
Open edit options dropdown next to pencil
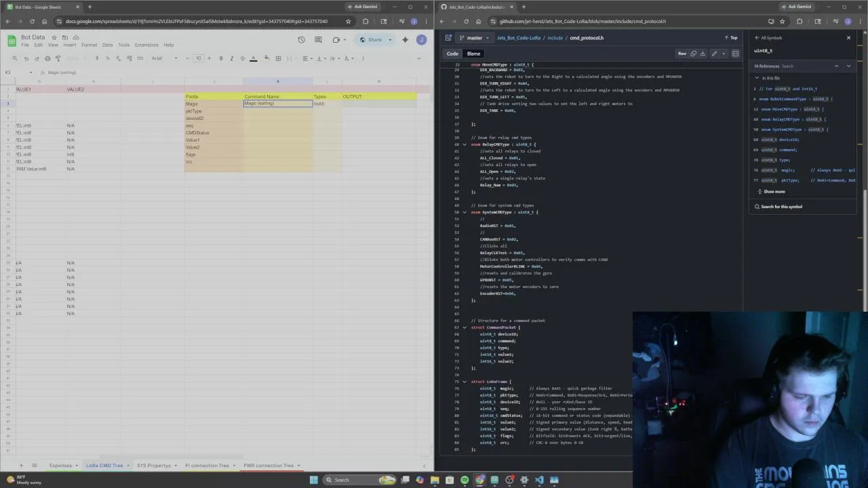pos(724,54)
